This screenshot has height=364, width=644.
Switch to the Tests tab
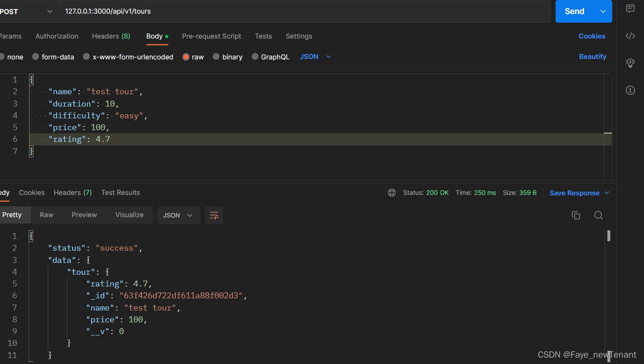click(x=263, y=36)
